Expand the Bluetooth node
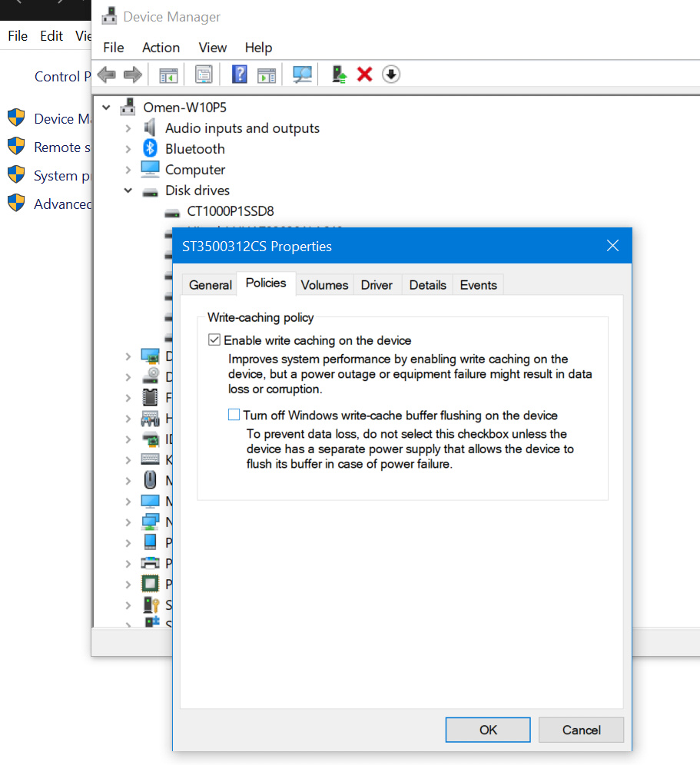The image size is (700, 765). (x=128, y=149)
